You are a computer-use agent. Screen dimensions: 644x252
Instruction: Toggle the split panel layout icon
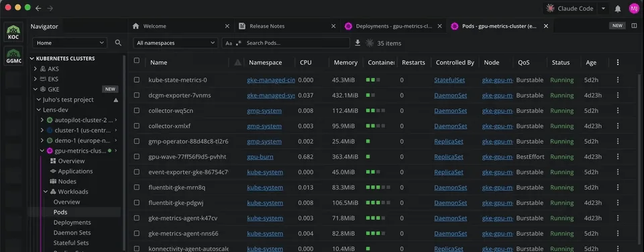click(x=634, y=26)
